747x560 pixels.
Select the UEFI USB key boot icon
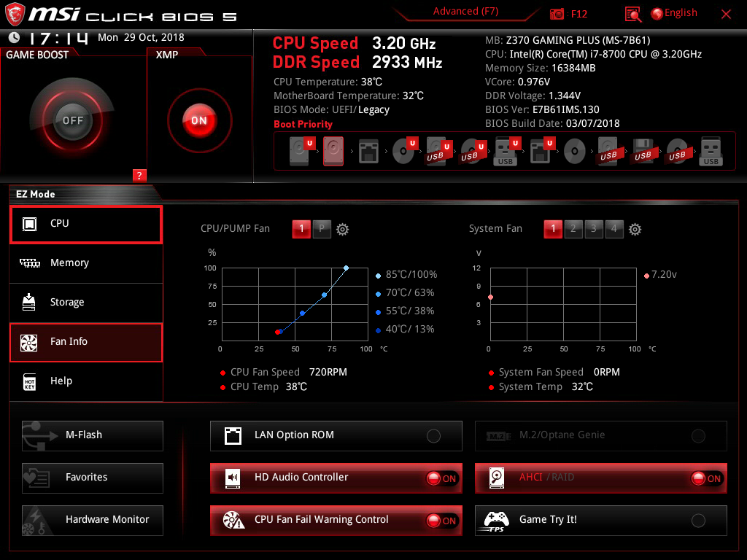click(508, 152)
